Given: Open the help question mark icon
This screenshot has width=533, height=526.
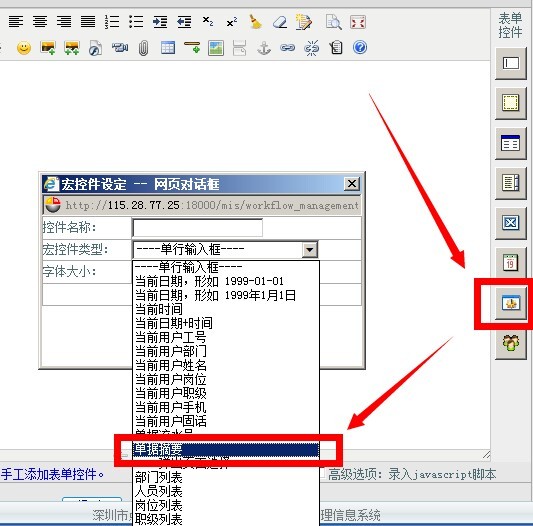Looking at the screenshot, I should [360, 48].
